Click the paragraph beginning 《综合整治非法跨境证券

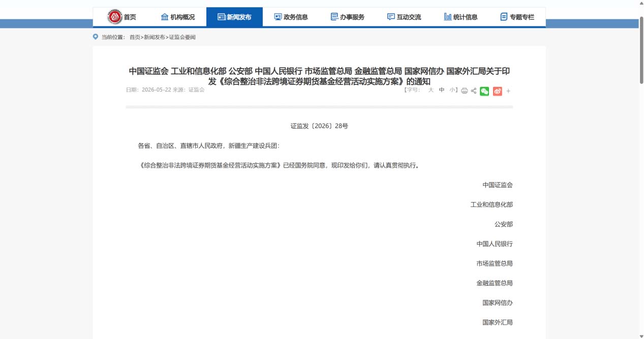point(279,165)
